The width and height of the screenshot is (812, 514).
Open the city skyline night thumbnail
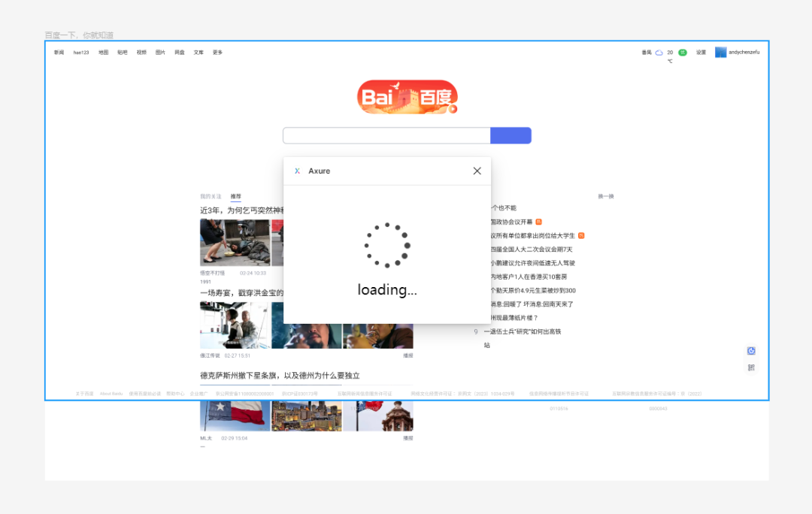point(307,416)
